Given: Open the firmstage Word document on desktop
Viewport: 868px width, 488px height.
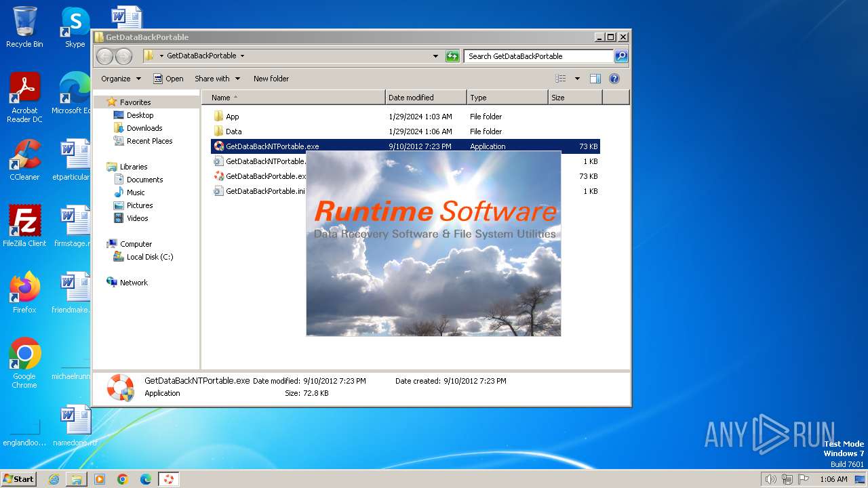Looking at the screenshot, I should point(72,226).
